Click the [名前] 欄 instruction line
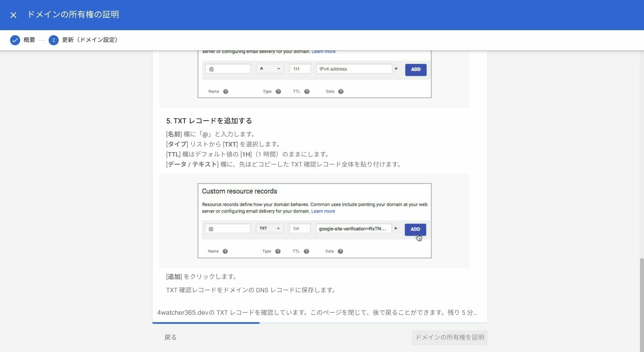 [x=211, y=134]
